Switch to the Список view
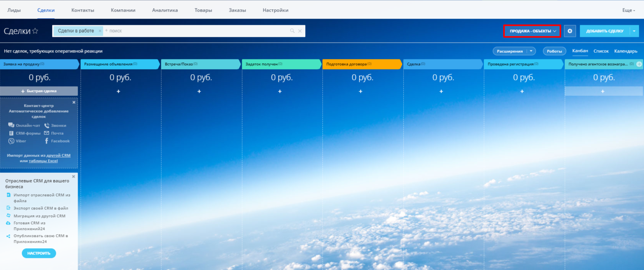The image size is (644, 270). [601, 51]
